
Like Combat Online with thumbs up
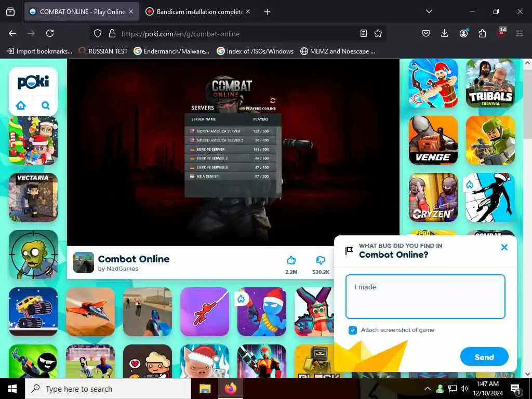(x=291, y=260)
